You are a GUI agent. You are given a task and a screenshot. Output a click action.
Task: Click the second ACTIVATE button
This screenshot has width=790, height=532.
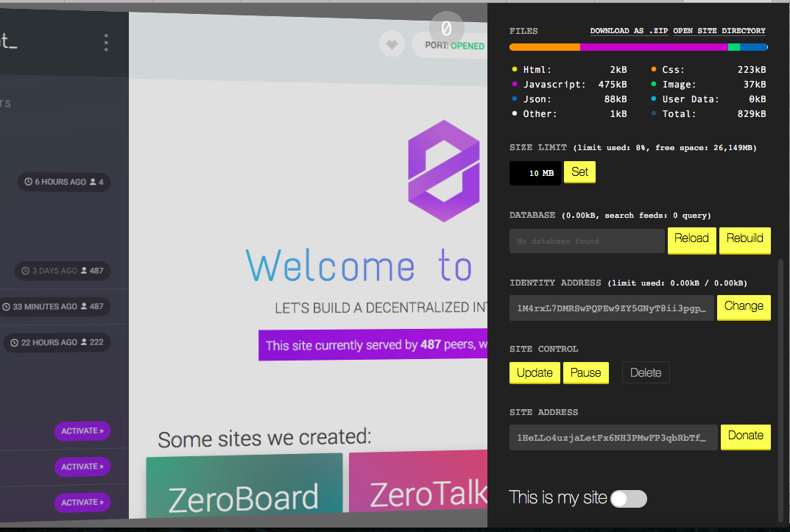pyautogui.click(x=82, y=467)
